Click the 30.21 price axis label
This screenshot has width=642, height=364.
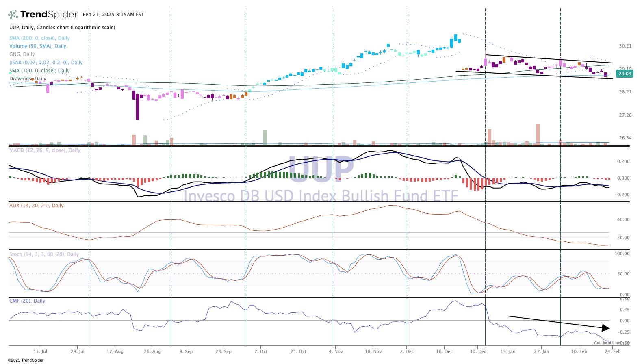pos(625,46)
